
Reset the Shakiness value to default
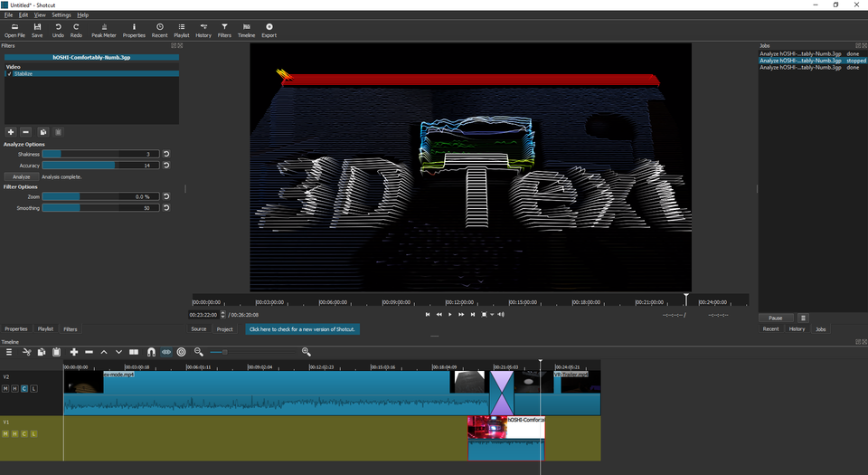pyautogui.click(x=166, y=155)
